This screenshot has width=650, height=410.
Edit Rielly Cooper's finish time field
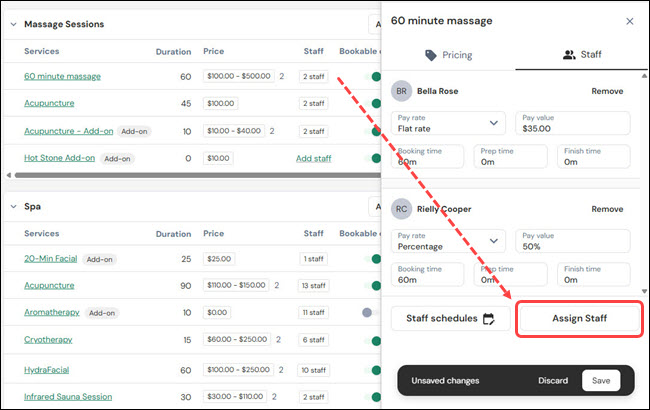coord(594,274)
